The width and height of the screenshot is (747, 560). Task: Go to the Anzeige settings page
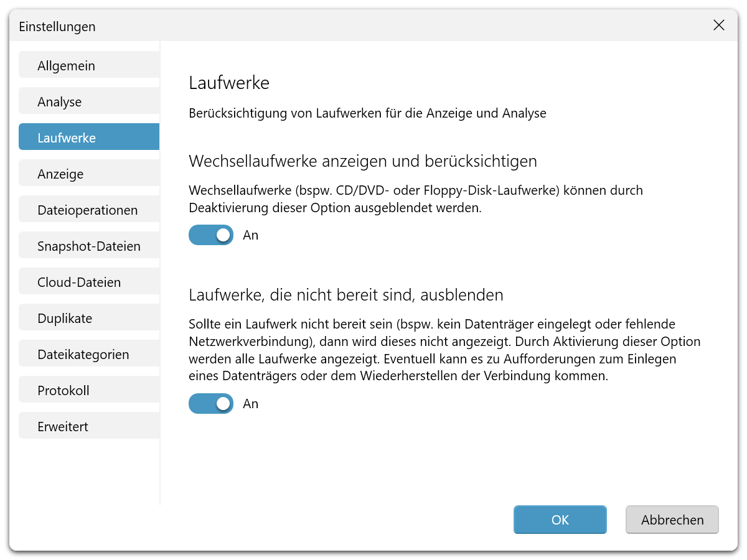89,174
